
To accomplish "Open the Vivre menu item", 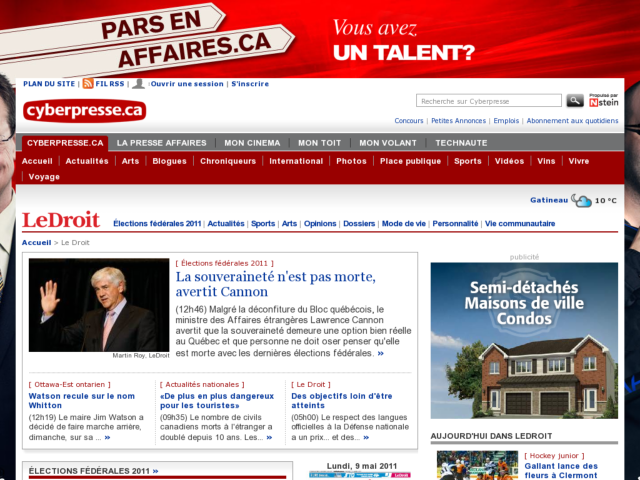I will (x=579, y=161).
